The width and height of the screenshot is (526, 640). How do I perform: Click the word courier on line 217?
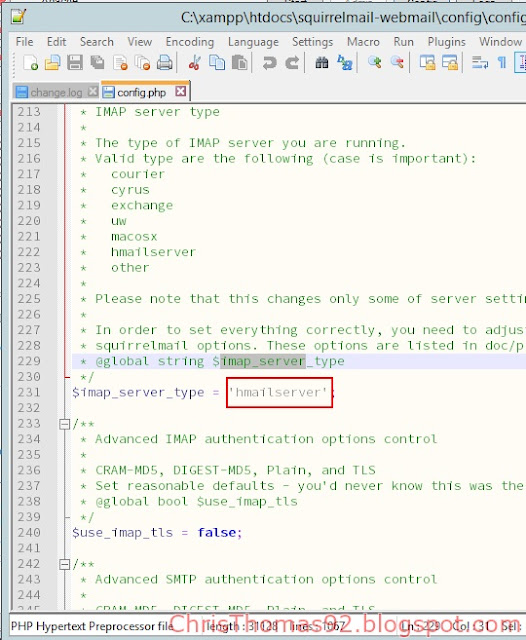click(138, 174)
